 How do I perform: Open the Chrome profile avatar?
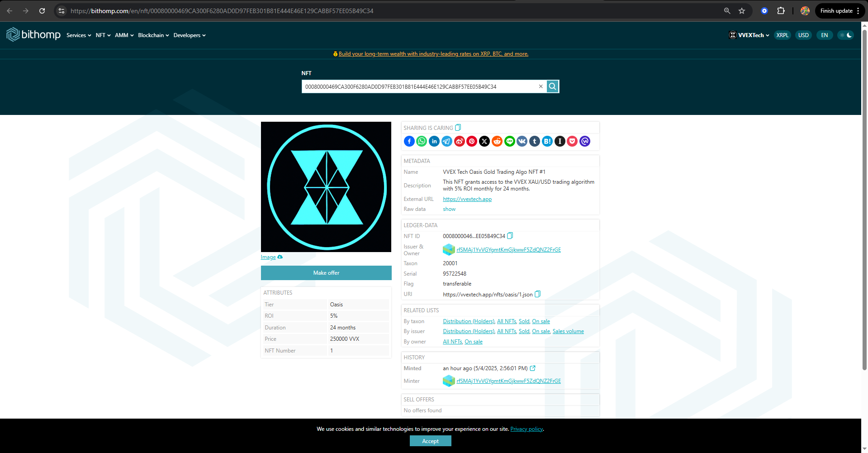point(805,11)
